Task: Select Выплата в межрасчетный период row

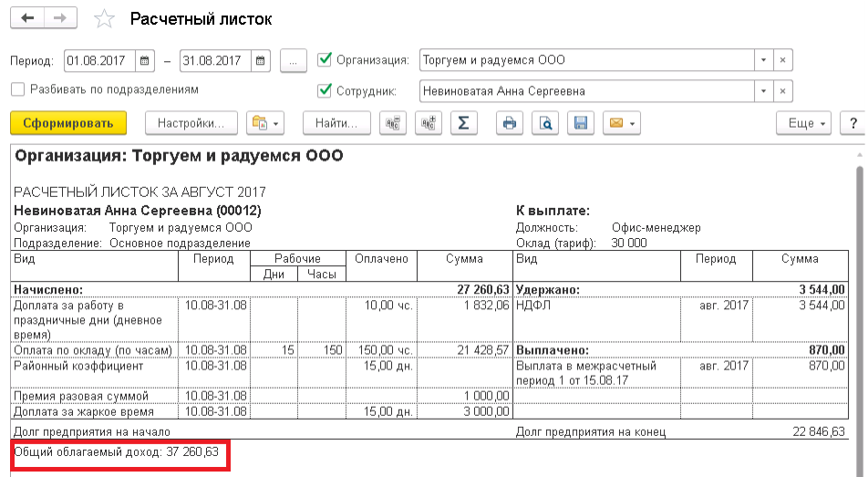Action: tap(680, 373)
